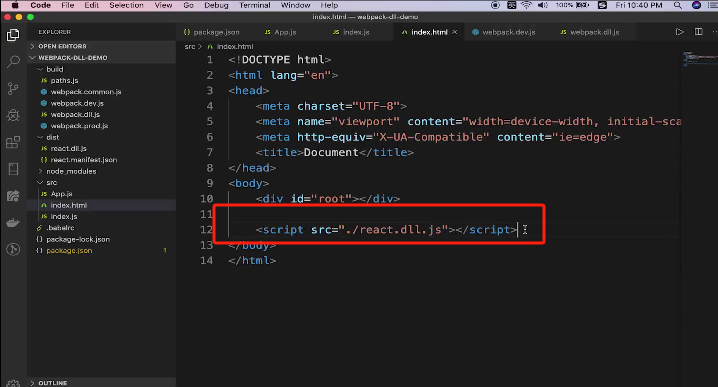Open react.manifest.json in the explorer
718x387 pixels.
tap(102, 160)
